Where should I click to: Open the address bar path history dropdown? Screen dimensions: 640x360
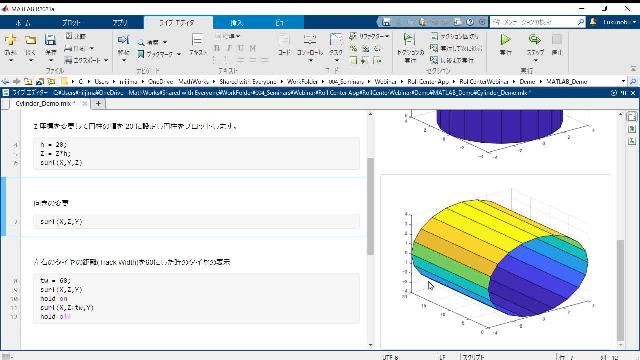tap(623, 81)
